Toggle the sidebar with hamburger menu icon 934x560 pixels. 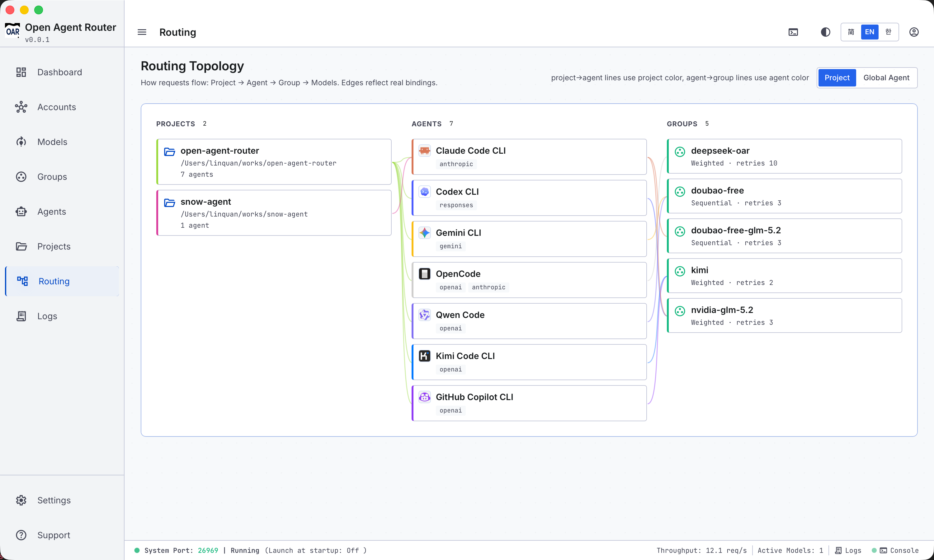(142, 32)
